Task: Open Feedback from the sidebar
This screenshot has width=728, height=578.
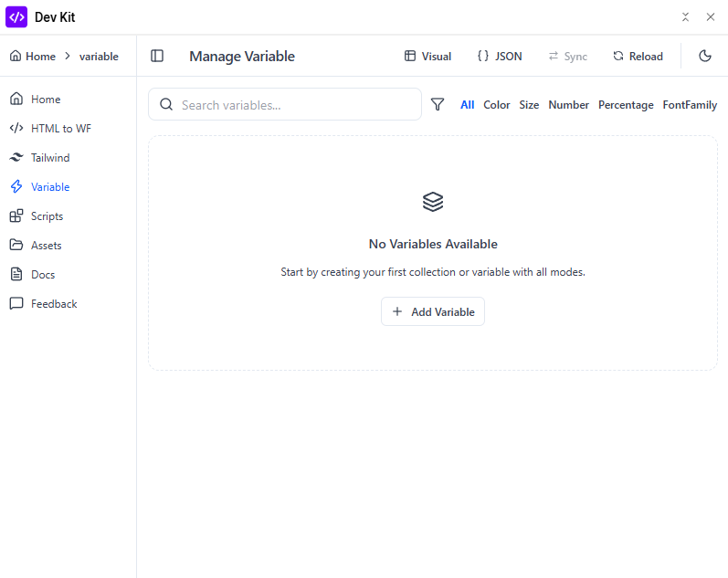Action: (x=43, y=304)
